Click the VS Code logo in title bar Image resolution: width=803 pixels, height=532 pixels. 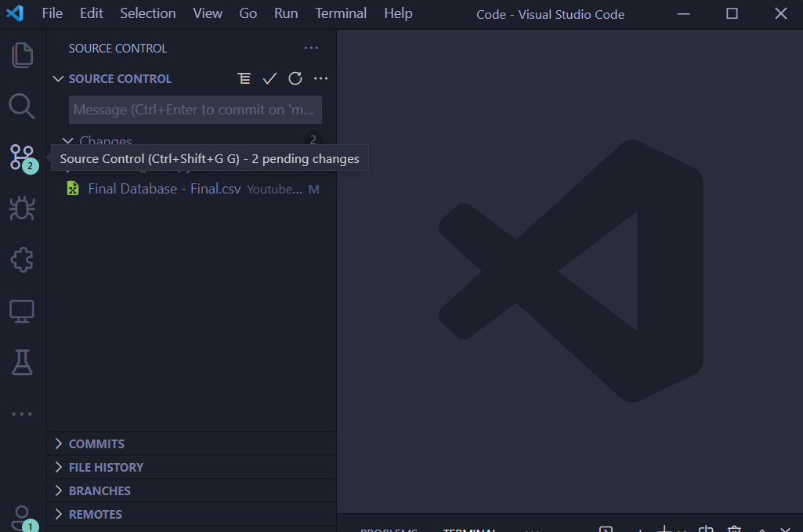(x=15, y=13)
